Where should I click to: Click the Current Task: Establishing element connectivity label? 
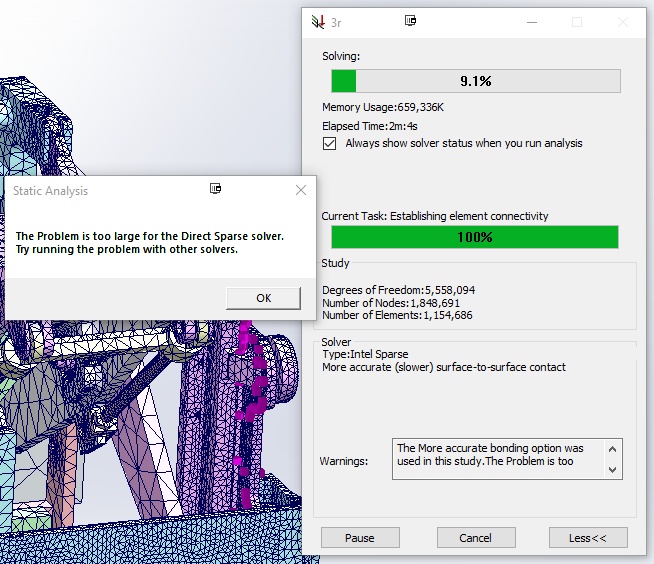click(435, 216)
